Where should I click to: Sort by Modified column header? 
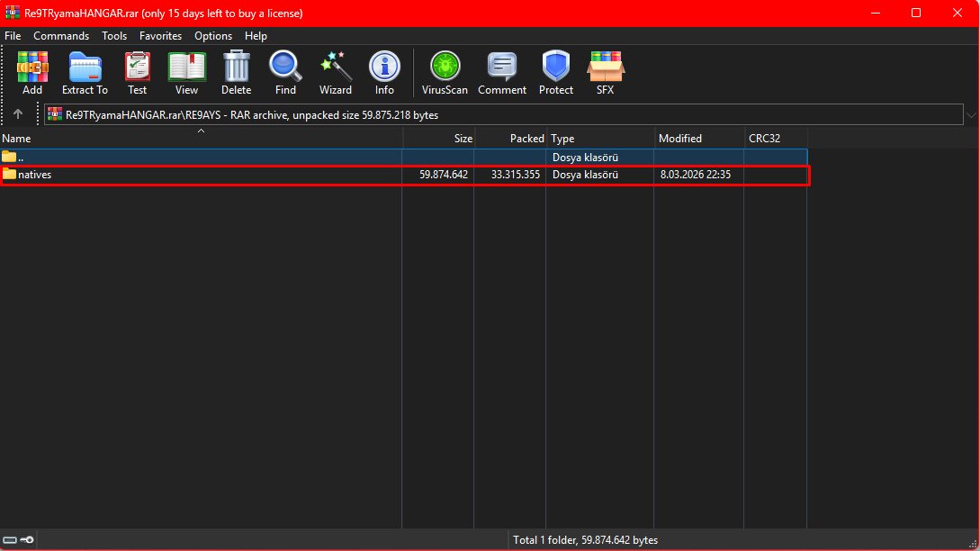point(698,139)
